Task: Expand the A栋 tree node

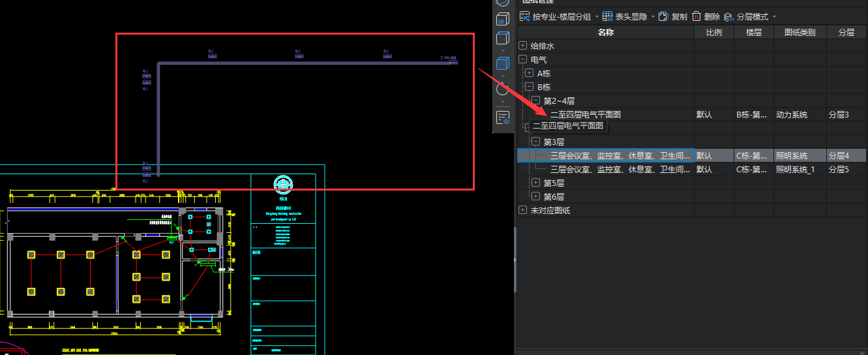Action: tap(529, 73)
